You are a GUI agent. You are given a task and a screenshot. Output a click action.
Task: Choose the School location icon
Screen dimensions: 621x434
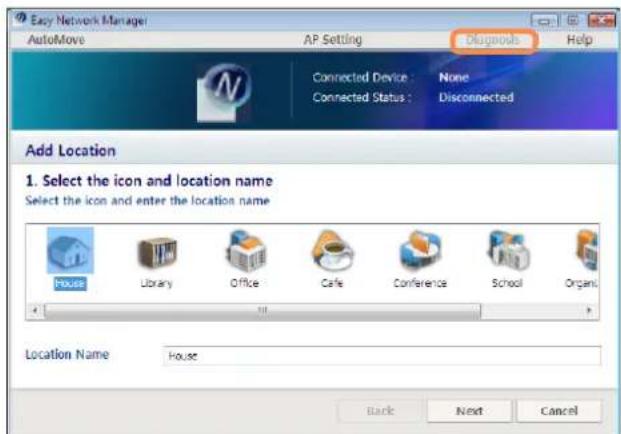pos(507,251)
